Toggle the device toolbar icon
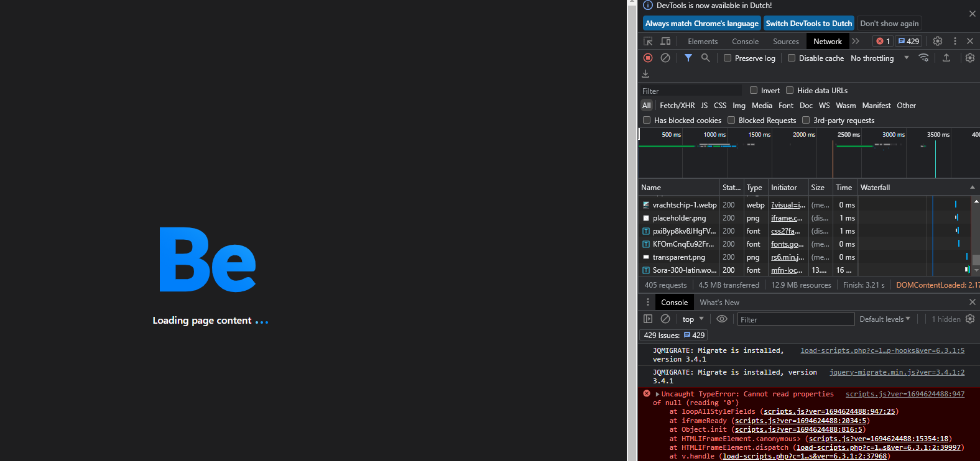The width and height of the screenshot is (980, 461). tap(665, 41)
